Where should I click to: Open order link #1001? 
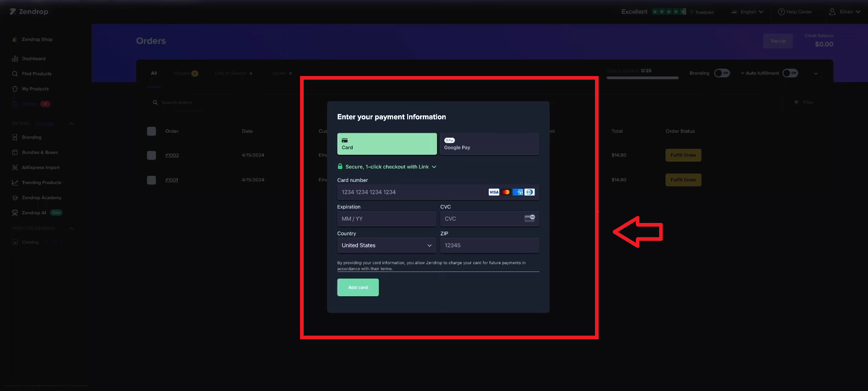171,180
